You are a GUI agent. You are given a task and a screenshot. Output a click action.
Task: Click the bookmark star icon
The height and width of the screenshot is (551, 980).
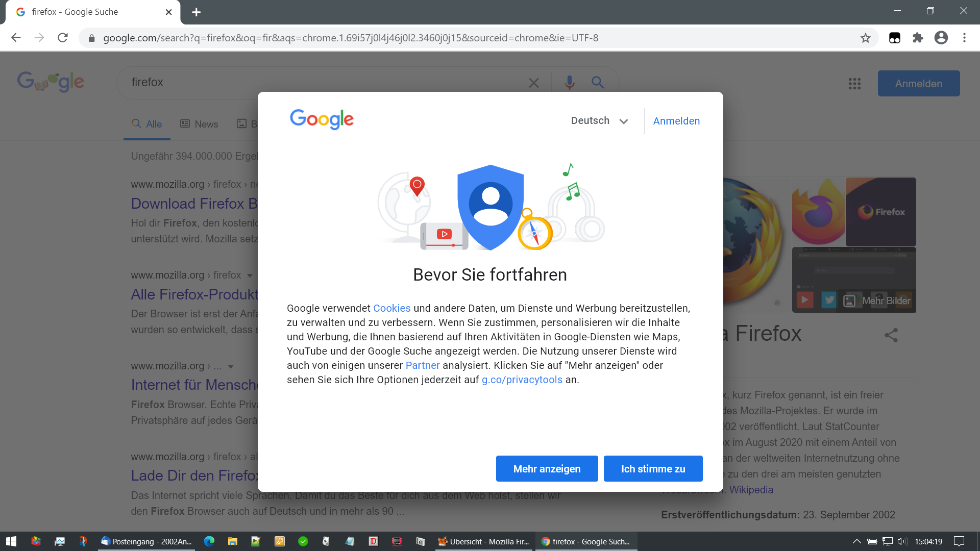pyautogui.click(x=865, y=38)
